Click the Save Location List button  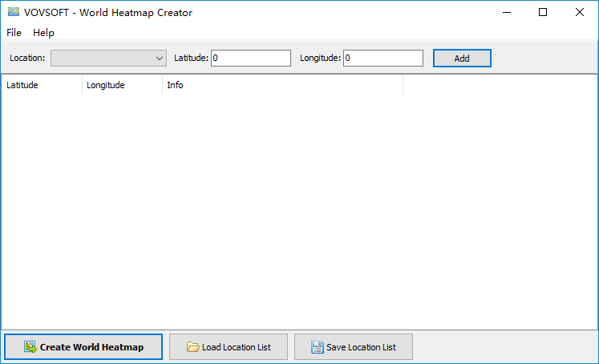[x=354, y=347]
